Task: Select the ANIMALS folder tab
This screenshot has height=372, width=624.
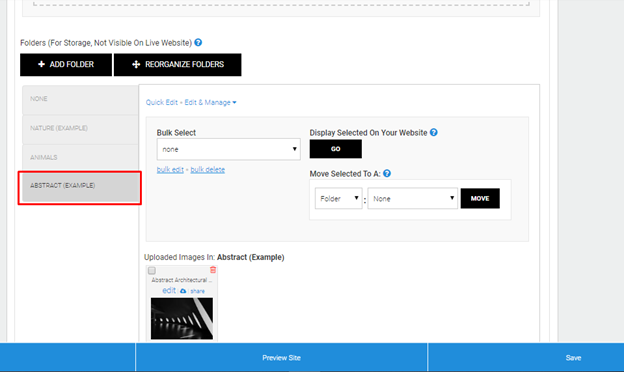Action: 80,158
